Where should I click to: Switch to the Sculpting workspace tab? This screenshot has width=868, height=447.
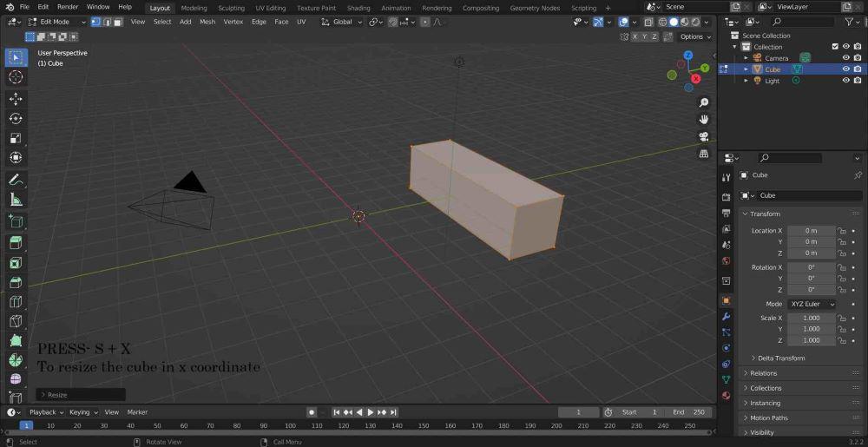(x=231, y=8)
